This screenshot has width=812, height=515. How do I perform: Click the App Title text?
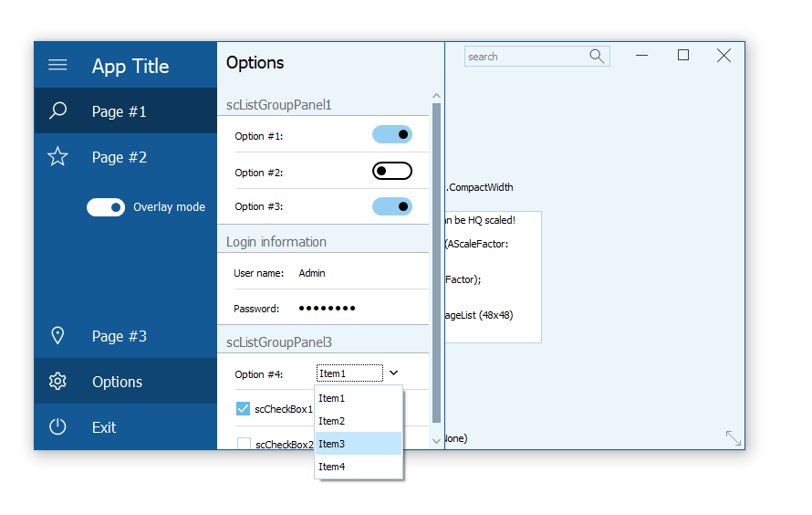[130, 67]
